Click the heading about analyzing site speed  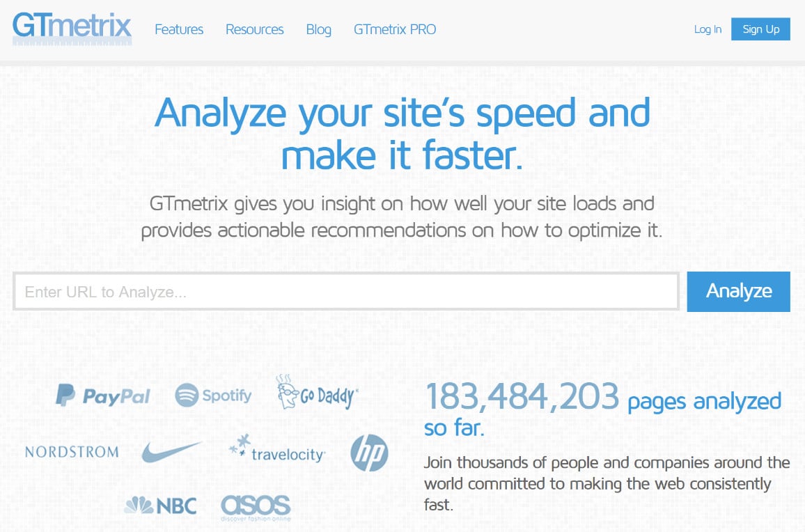tap(402, 132)
